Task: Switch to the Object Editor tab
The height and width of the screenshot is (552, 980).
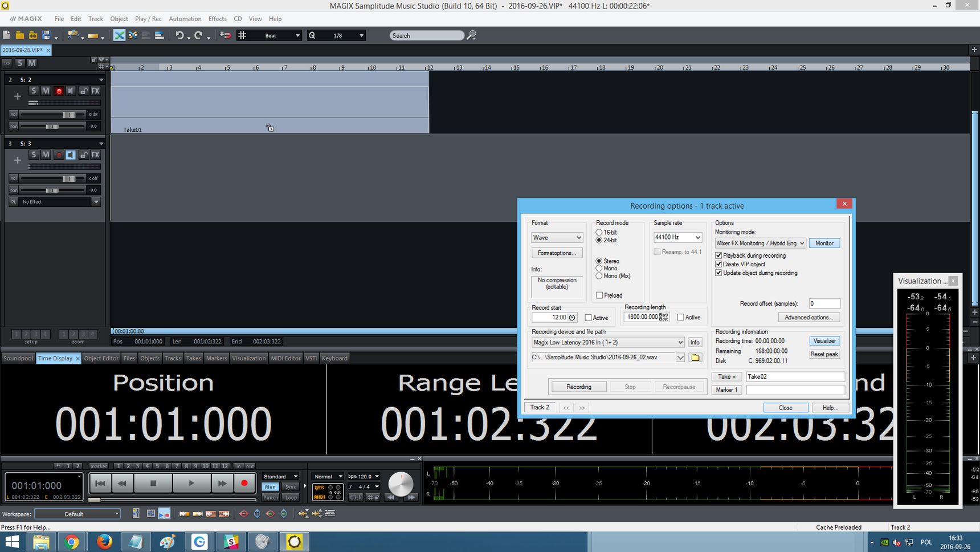Action: [x=101, y=358]
